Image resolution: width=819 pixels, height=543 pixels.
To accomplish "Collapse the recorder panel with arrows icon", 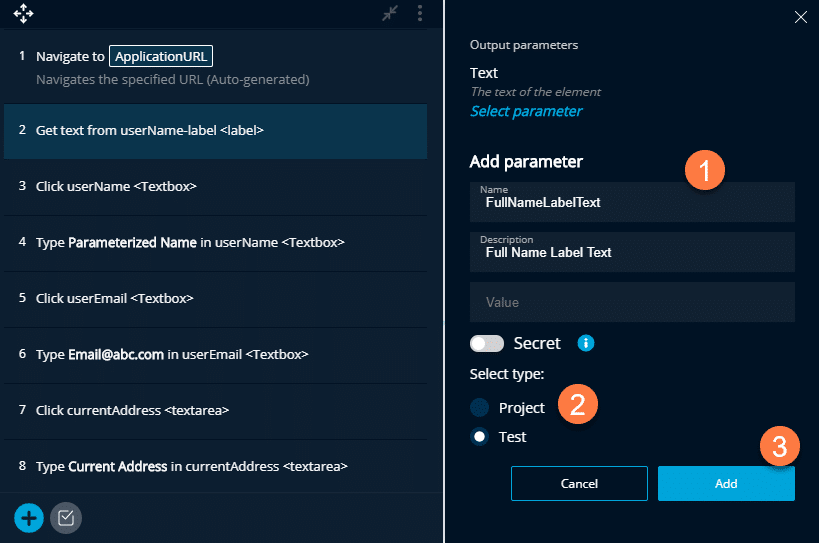I will point(390,13).
